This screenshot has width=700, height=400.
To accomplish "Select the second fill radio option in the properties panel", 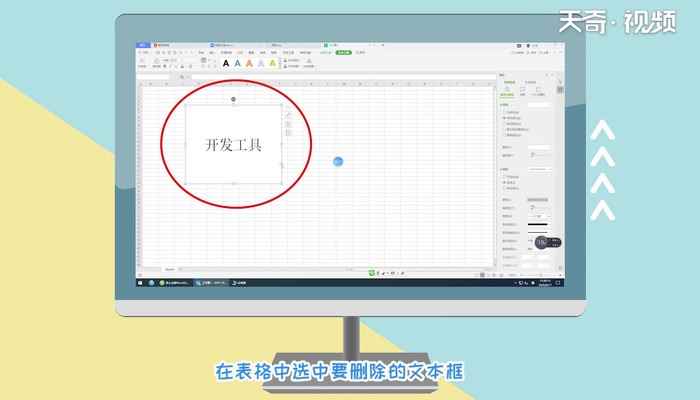I will (x=503, y=118).
